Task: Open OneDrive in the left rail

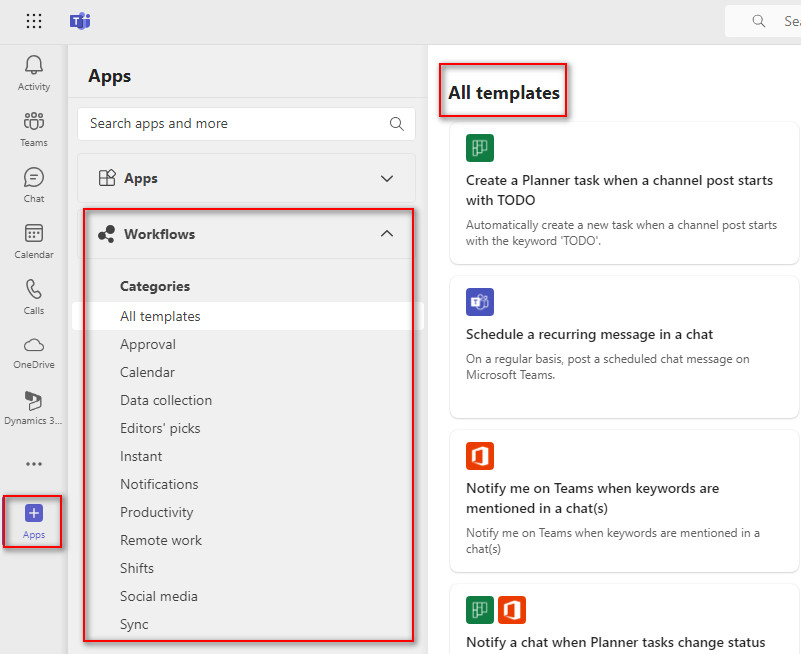Action: pyautogui.click(x=34, y=353)
